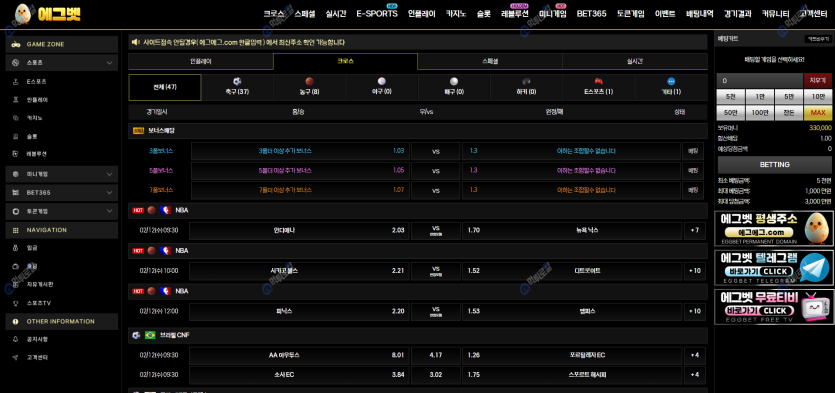835x393 pixels.
Task: Click the MAX bet amount button
Action: click(x=817, y=112)
